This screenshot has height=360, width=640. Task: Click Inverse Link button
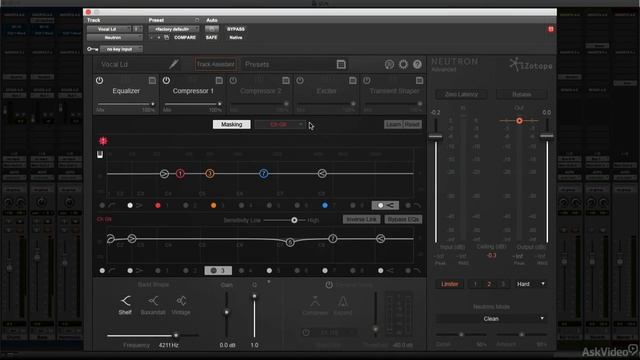[x=361, y=220]
